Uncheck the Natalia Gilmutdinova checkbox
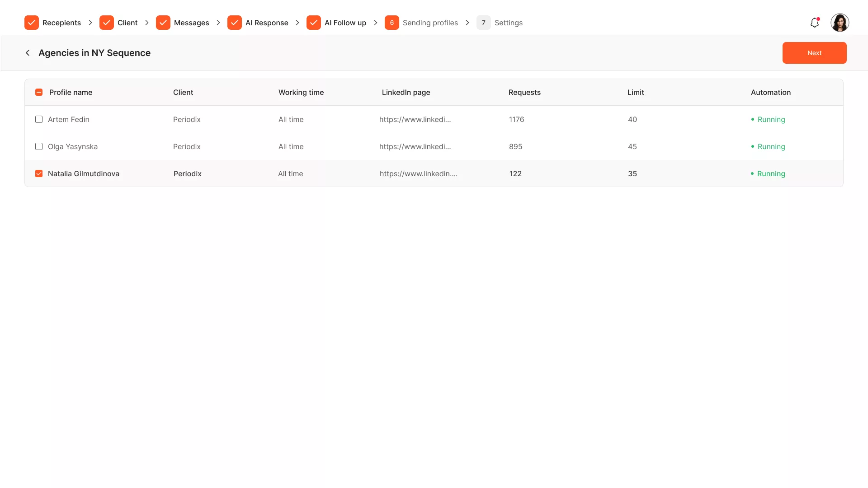Screen dimensions: 868x488 [x=39, y=174]
